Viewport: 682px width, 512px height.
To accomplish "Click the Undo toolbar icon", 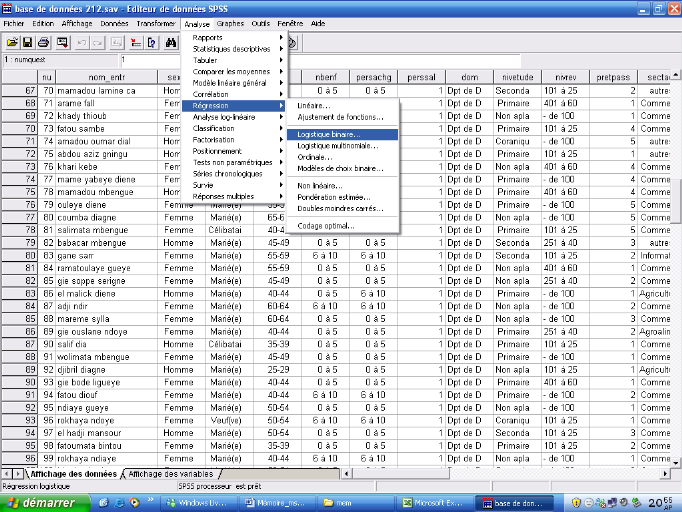I will pyautogui.click(x=82, y=42).
